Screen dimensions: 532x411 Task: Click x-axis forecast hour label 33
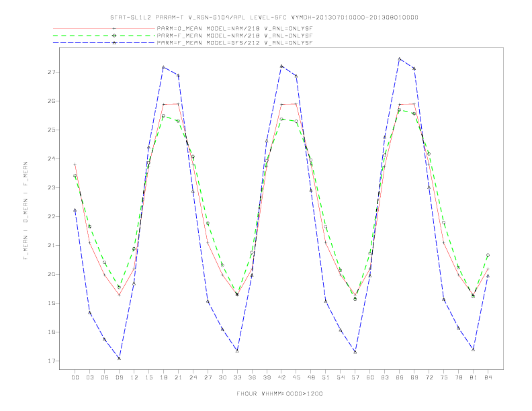(x=237, y=377)
